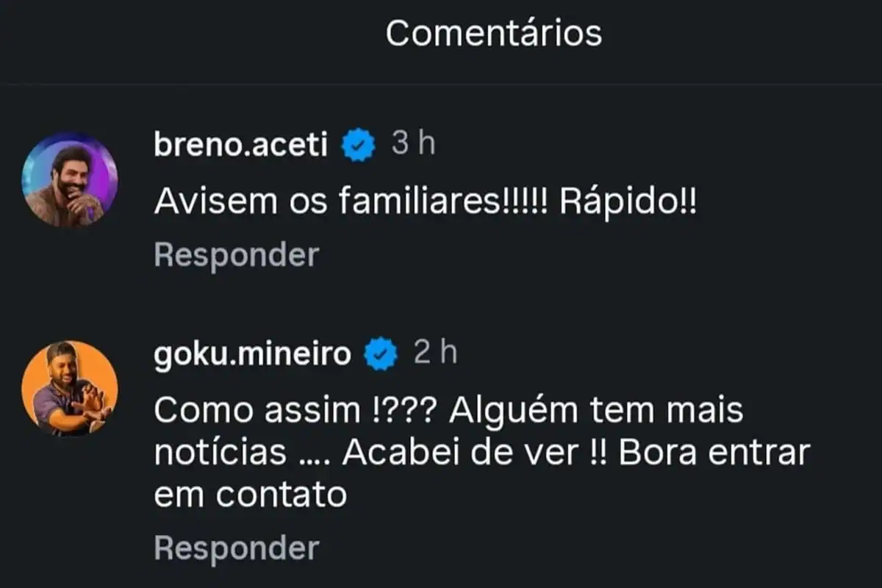Click the word "Rápido!!" in breno's comment
The width and height of the screenshot is (882, 588).
click(x=628, y=202)
